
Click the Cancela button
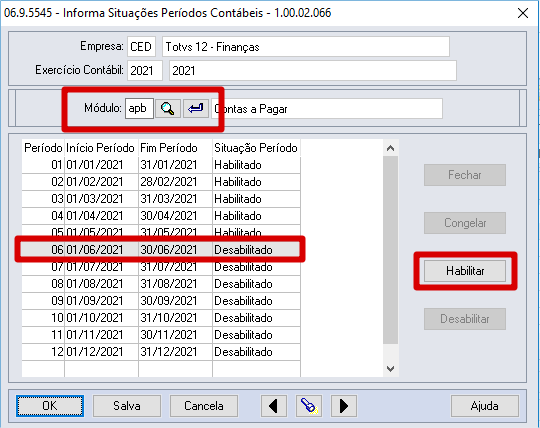tap(204, 406)
